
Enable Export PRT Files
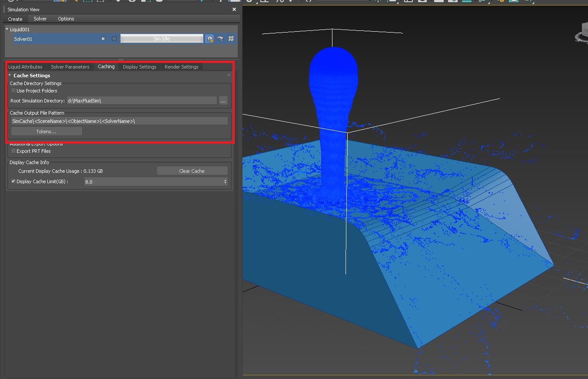click(x=13, y=151)
